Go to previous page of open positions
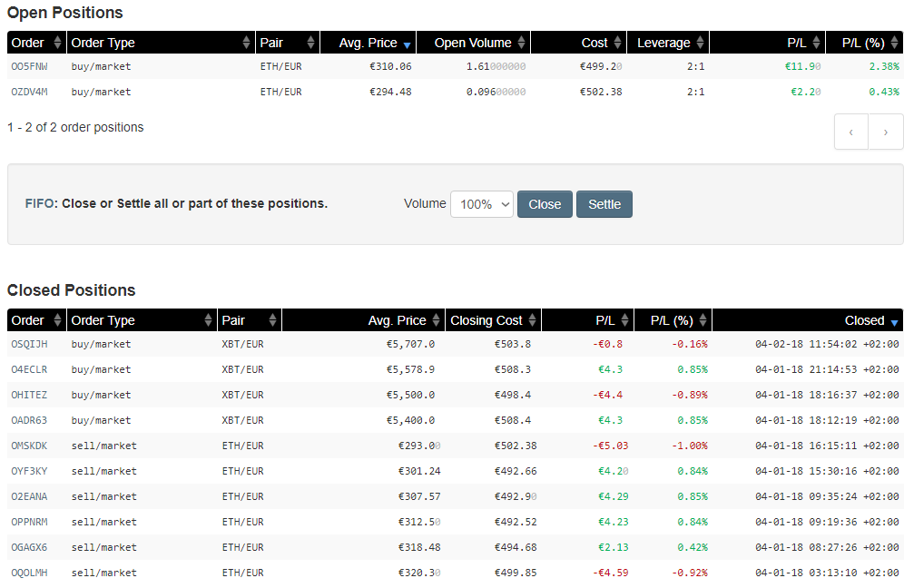 pyautogui.click(x=851, y=132)
